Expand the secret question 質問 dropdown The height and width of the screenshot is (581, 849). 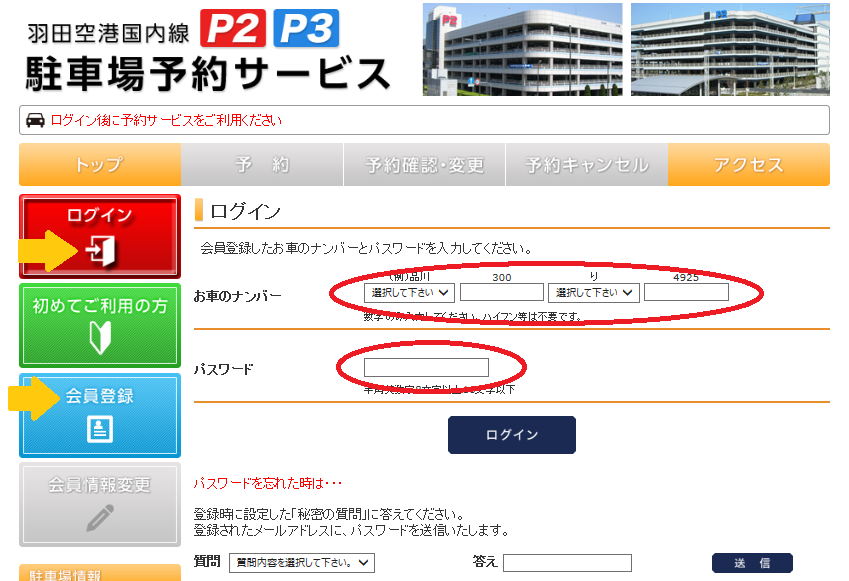[x=302, y=563]
